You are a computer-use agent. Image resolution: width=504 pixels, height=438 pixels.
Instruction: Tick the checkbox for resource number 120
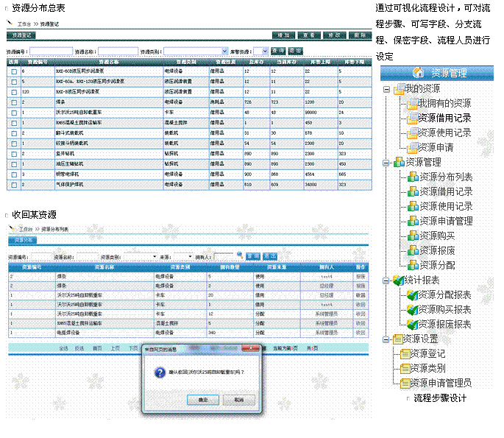14,92
